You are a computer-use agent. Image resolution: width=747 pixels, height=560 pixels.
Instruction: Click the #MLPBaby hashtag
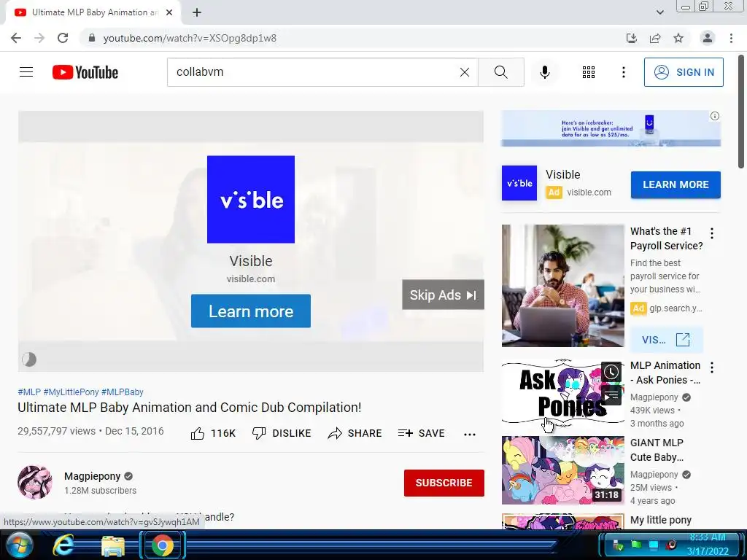[123, 392]
